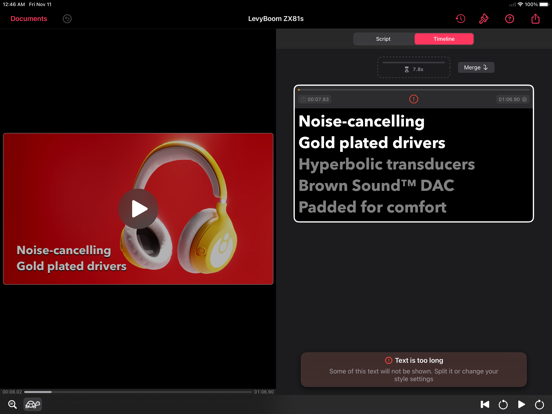Image resolution: width=552 pixels, height=414 pixels.
Task: Skip back to start of timeline
Action: point(485,404)
